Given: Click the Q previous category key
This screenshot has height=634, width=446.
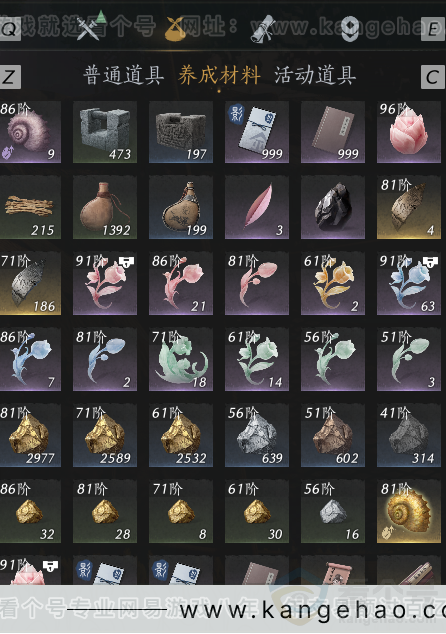Looking at the screenshot, I should 10,29.
